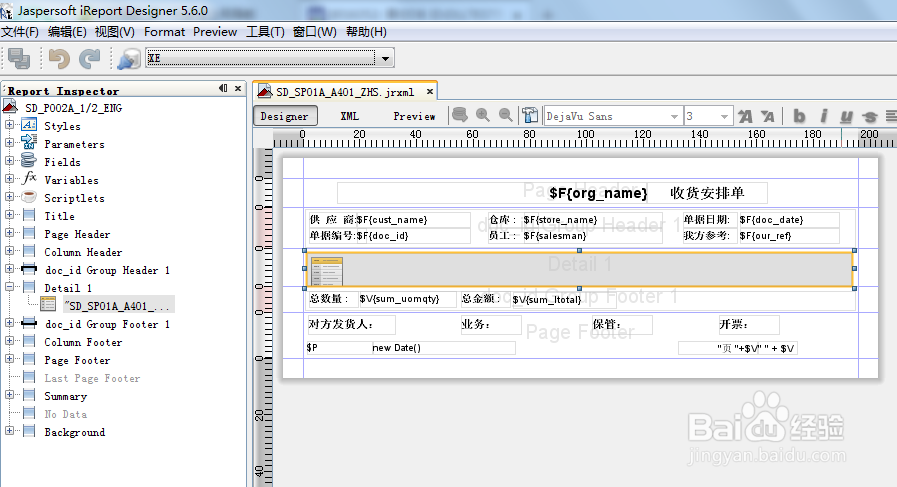
Task: Open the 工具(T) menu
Action: pos(265,32)
